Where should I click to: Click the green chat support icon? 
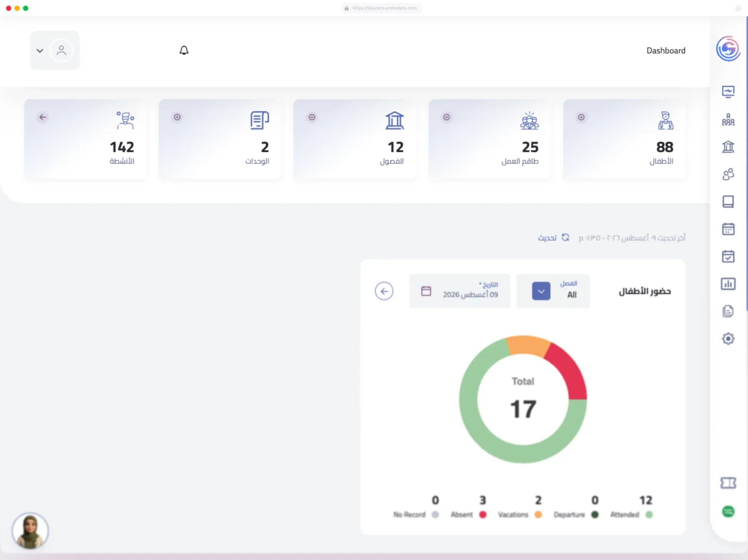click(728, 511)
